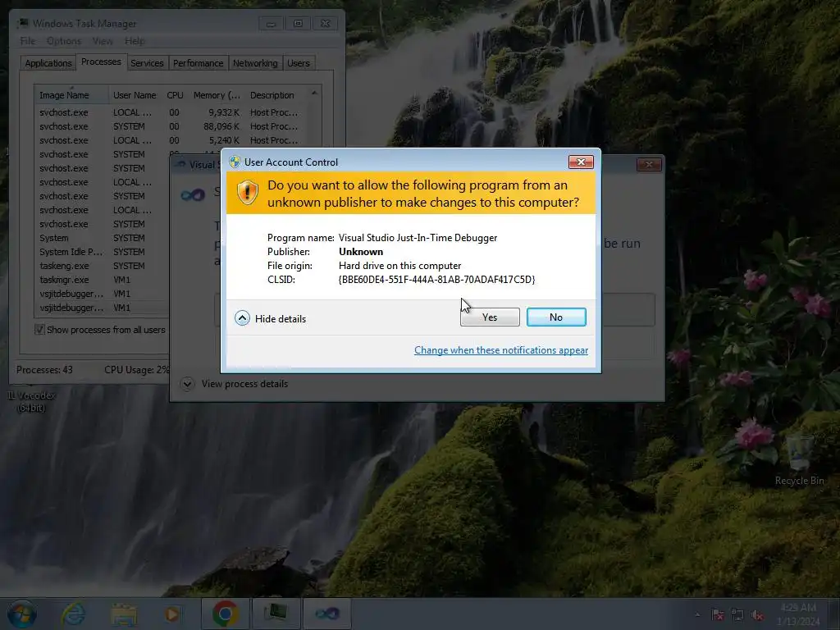
Task: Select svchost.exe row using 5,240 K
Action: click(x=177, y=140)
